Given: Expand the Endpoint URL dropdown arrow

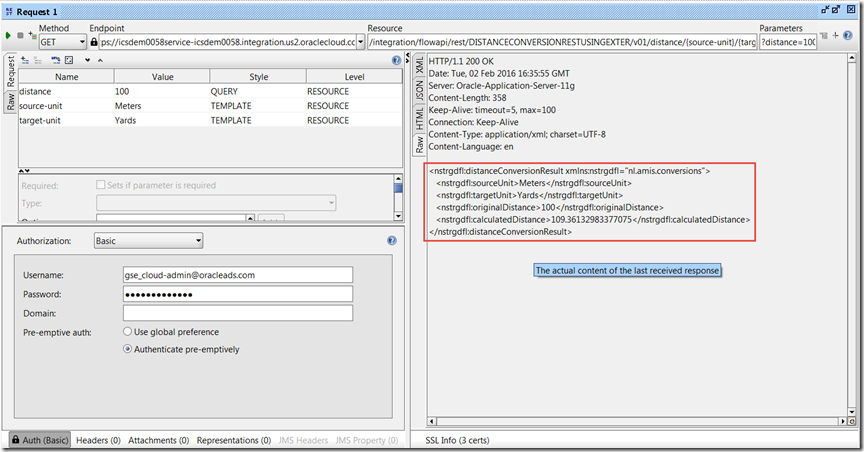Looking at the screenshot, I should click(362, 42).
